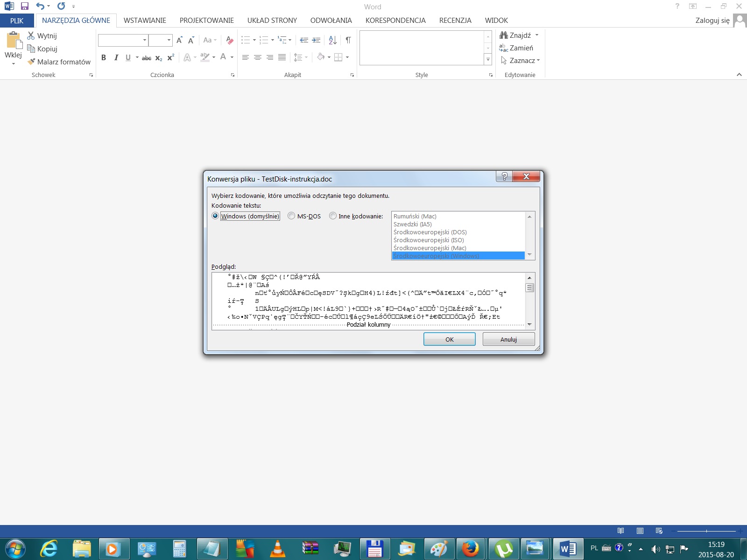This screenshot has width=747, height=560.
Task: Click the Kopiuj (Copy) command
Action: click(x=42, y=49)
